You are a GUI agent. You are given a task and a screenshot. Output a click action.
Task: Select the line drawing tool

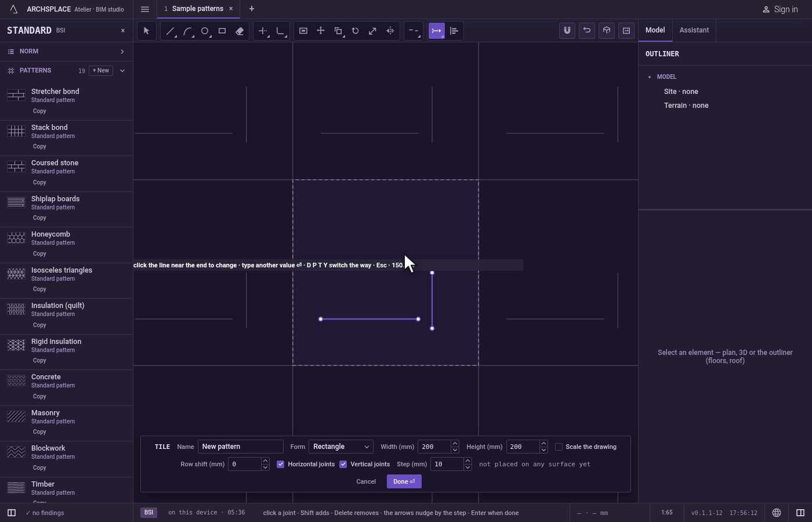pyautogui.click(x=170, y=31)
